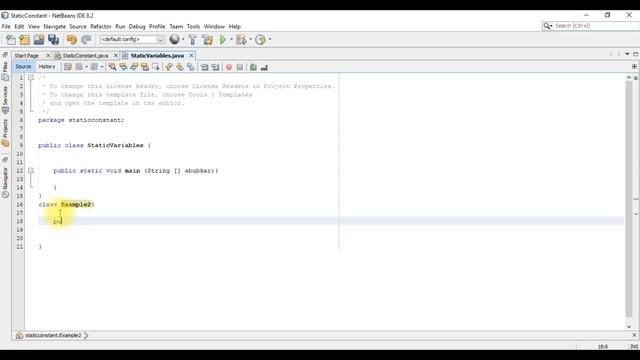Switch editor to Source view

tap(23, 67)
